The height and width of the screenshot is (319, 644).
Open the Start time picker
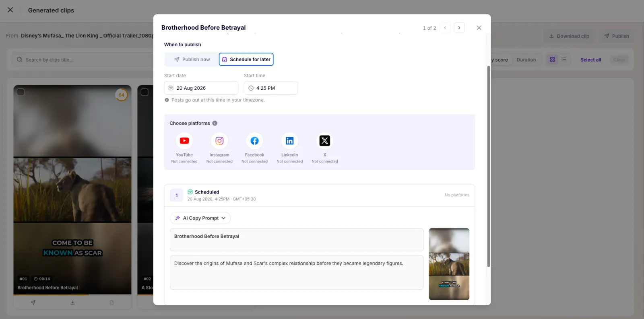point(271,88)
